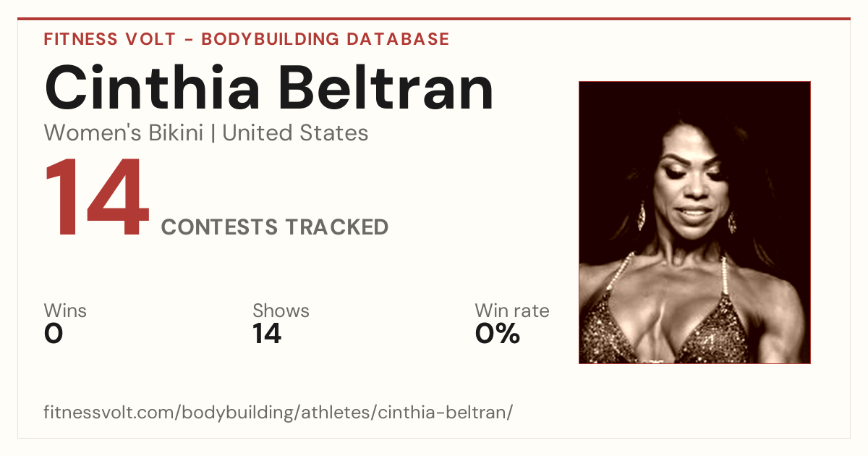
Task: Click the Fitness Volt Bodybuilding Database header
Action: point(247,39)
